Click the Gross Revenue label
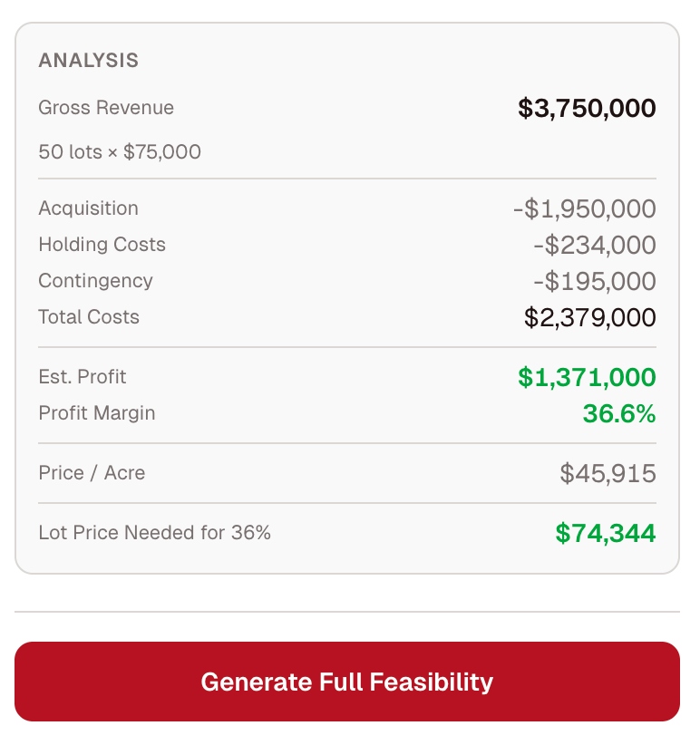Screen dimensions: 700x745 click(106, 108)
